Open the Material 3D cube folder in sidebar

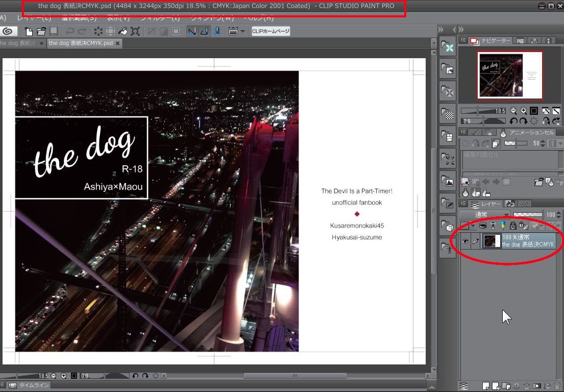(448, 225)
